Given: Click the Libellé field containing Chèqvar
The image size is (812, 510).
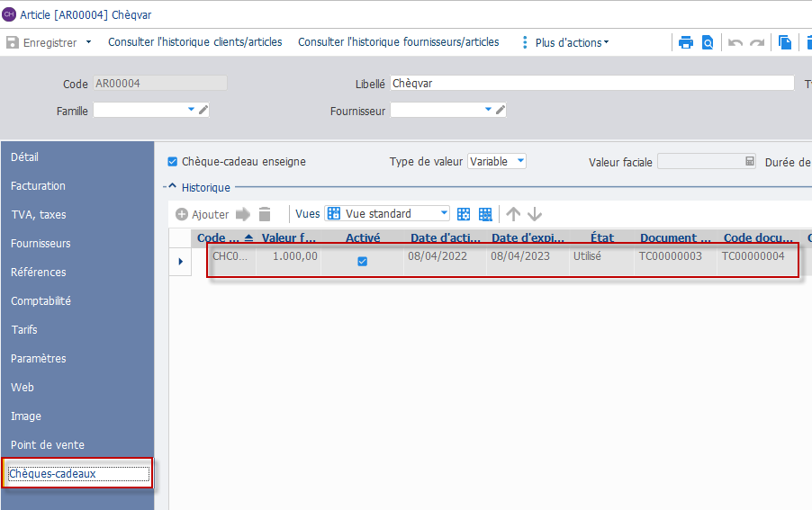Looking at the screenshot, I should [x=592, y=84].
